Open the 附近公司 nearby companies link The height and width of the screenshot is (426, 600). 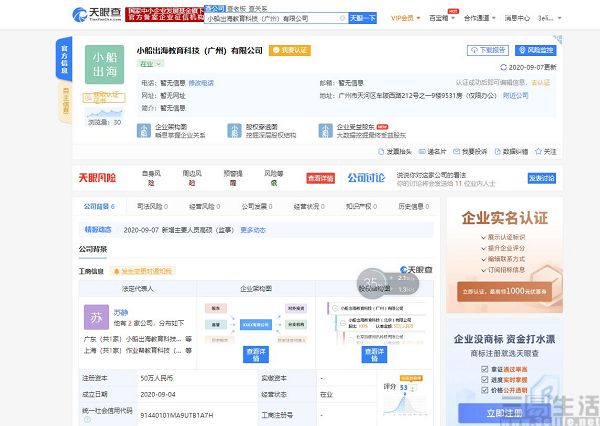[x=515, y=96]
